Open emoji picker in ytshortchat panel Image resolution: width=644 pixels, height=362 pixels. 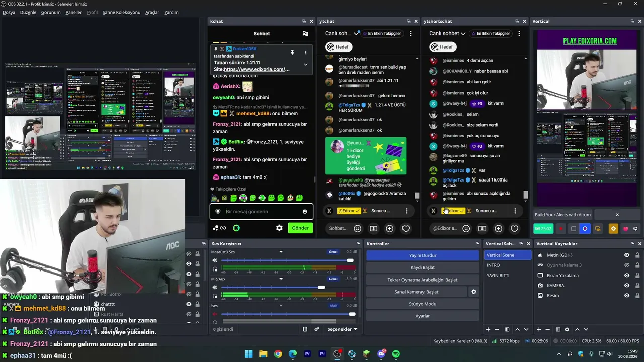pyautogui.click(x=466, y=229)
